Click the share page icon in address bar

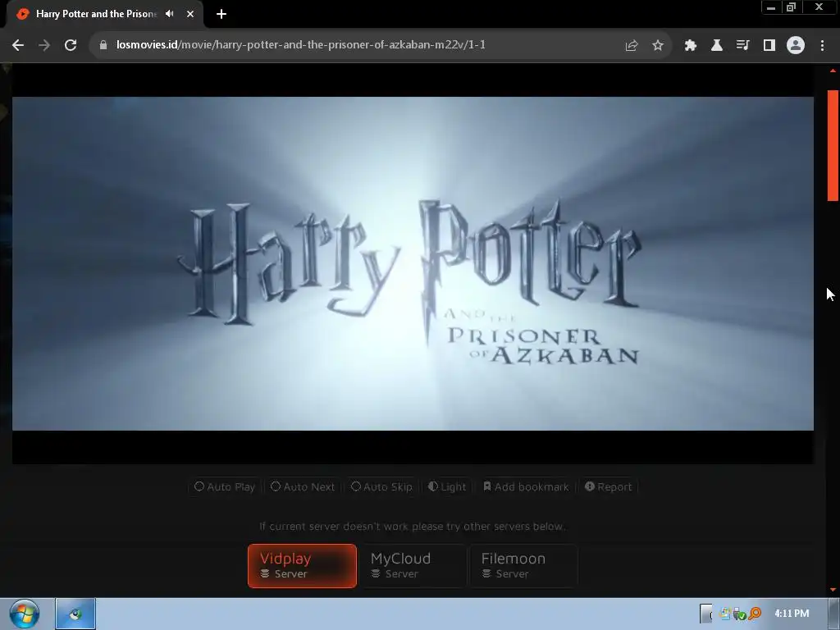pos(632,46)
